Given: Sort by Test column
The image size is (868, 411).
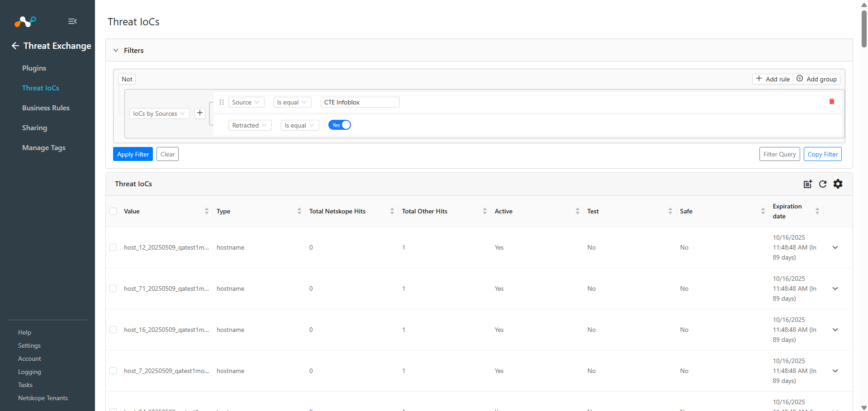Looking at the screenshot, I should 670,211.
